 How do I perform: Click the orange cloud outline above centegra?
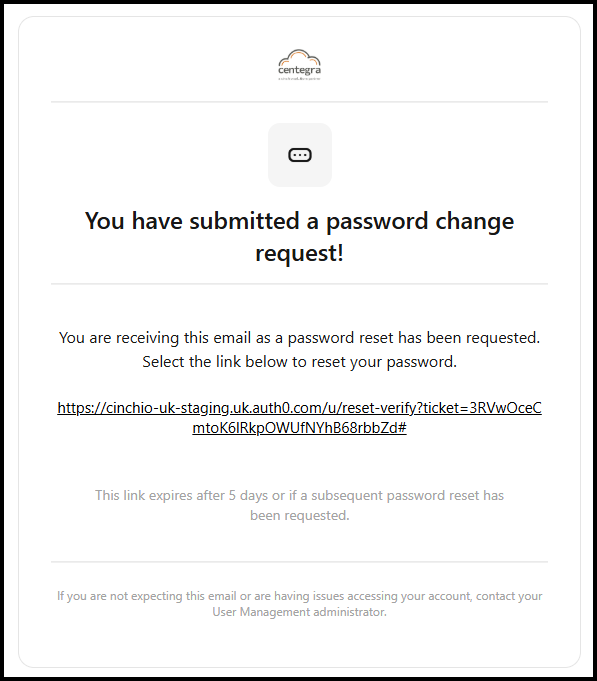[x=300, y=57]
